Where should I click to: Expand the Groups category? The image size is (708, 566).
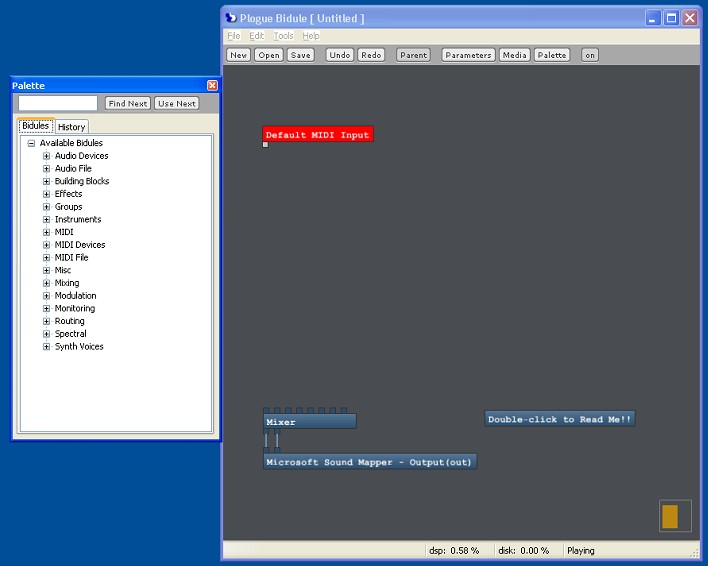point(47,207)
